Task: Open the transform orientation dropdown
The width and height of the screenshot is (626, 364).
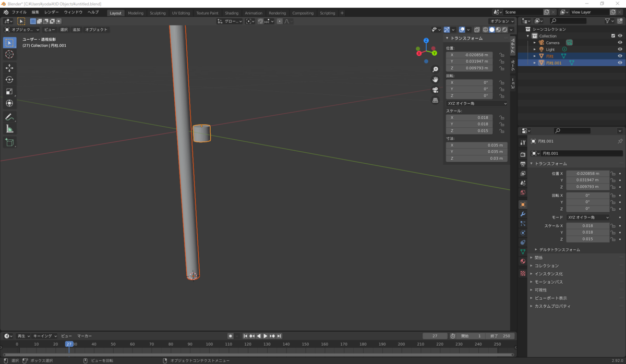Action: click(x=230, y=21)
